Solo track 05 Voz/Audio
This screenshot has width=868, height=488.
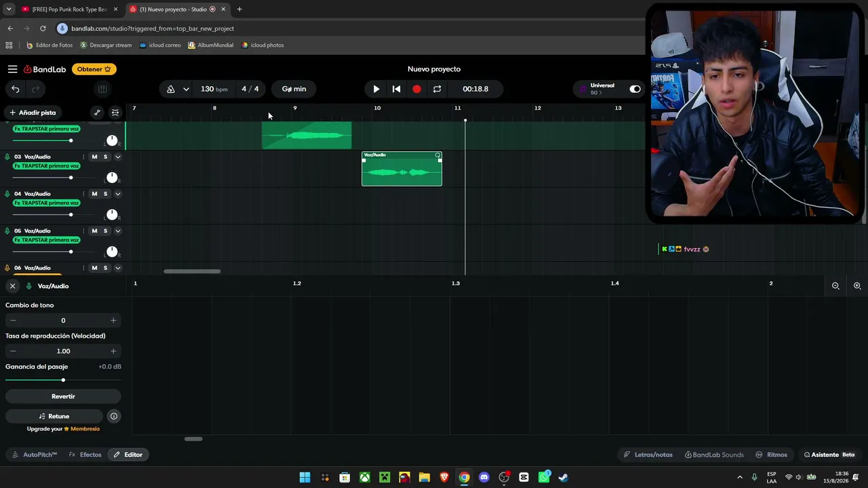pyautogui.click(x=105, y=230)
